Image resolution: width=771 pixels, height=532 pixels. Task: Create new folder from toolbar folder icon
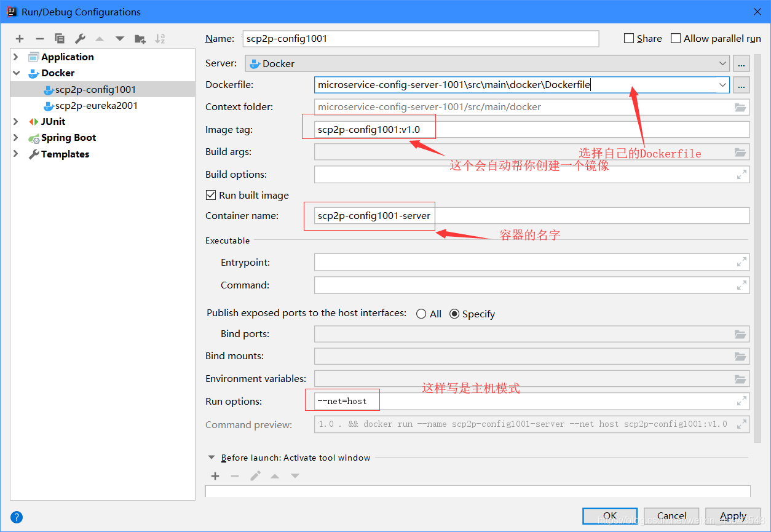coord(140,39)
